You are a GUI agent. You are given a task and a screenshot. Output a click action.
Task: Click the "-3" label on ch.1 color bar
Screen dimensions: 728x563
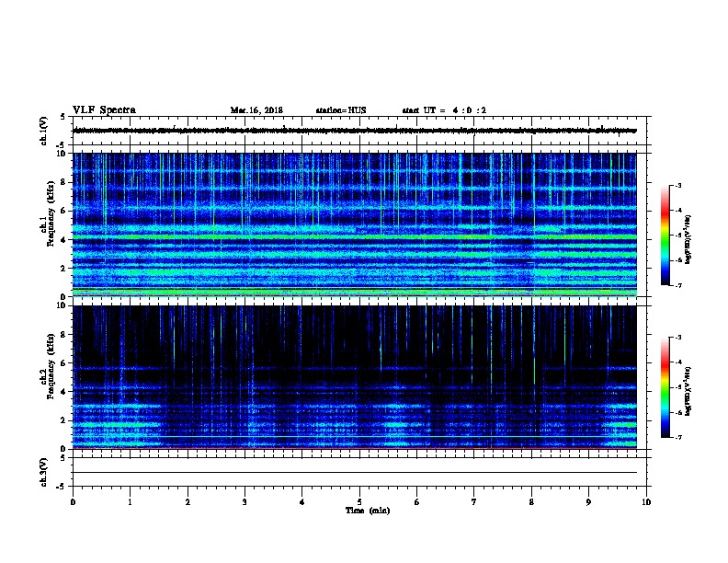click(677, 185)
